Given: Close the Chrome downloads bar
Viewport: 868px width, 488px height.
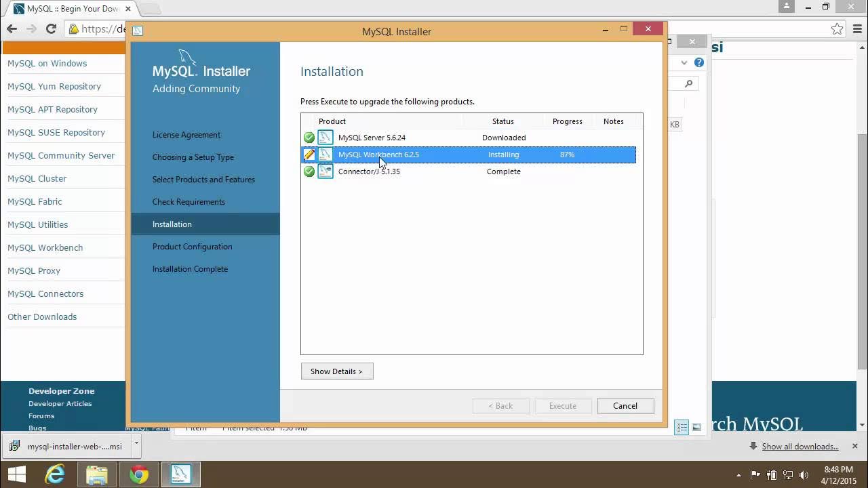Looking at the screenshot, I should (854, 446).
